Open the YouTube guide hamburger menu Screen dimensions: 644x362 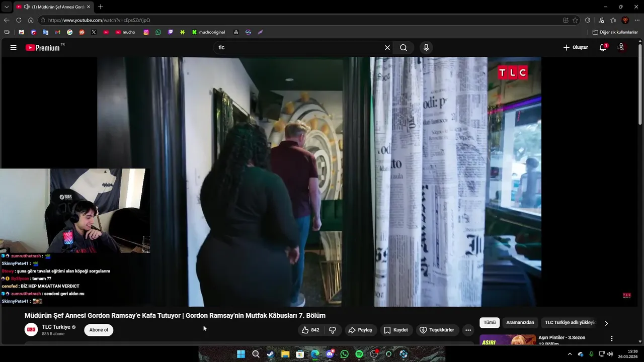(x=14, y=48)
